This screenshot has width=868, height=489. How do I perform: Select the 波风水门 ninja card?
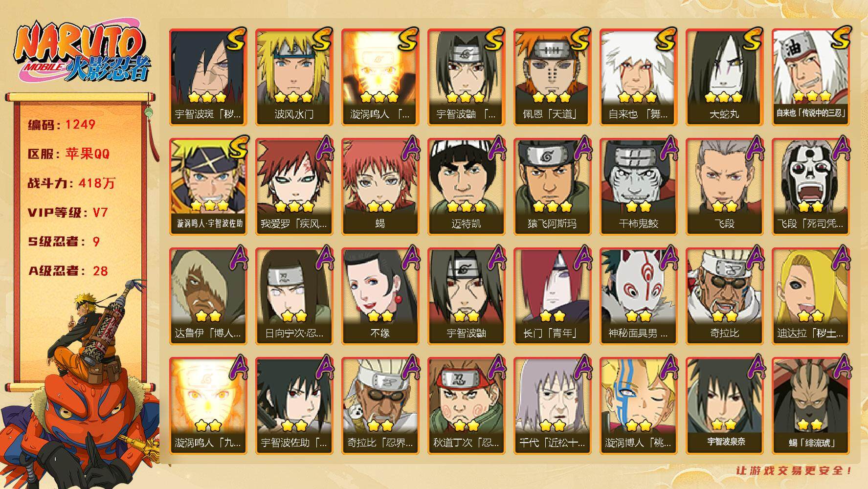[294, 77]
